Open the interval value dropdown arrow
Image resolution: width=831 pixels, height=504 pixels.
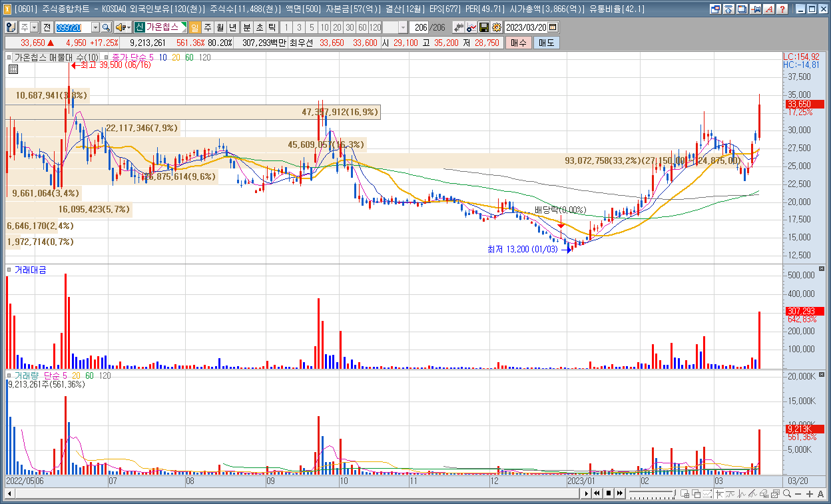click(x=404, y=27)
